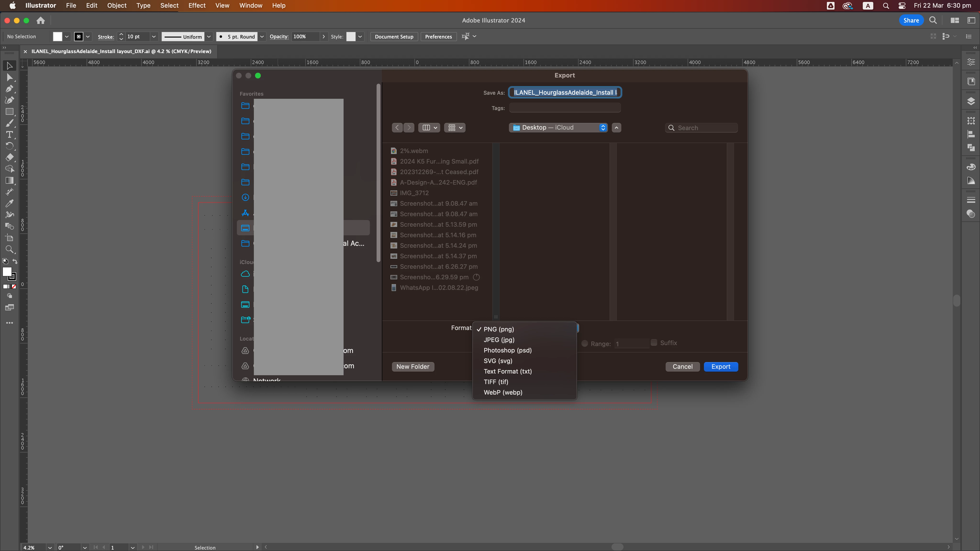
Task: Click the Rotate tool
Action: pyautogui.click(x=10, y=146)
